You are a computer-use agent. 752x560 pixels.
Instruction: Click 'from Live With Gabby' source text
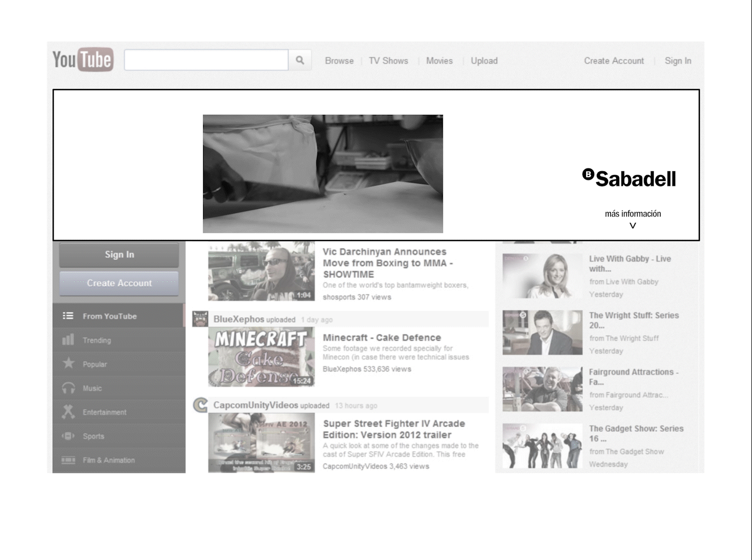(624, 281)
